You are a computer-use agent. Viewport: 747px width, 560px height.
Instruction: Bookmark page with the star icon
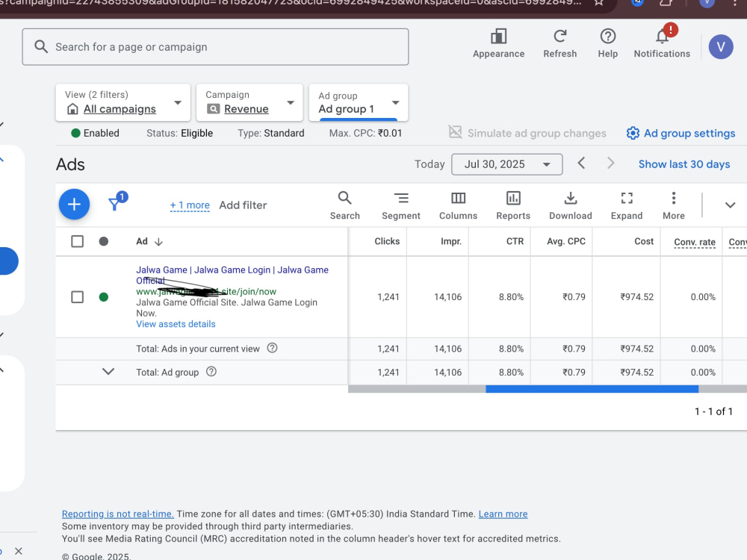(x=599, y=3)
